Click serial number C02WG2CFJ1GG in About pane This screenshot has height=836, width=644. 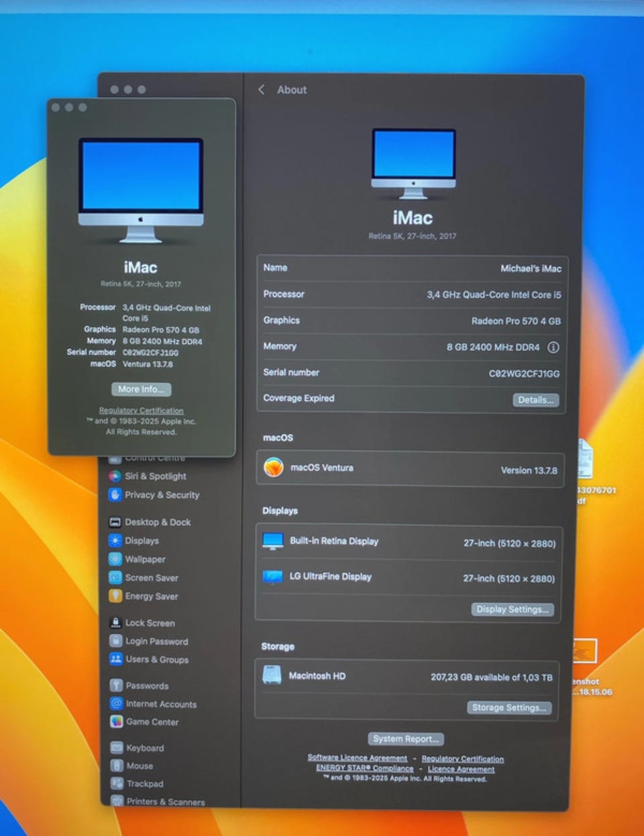tap(524, 374)
